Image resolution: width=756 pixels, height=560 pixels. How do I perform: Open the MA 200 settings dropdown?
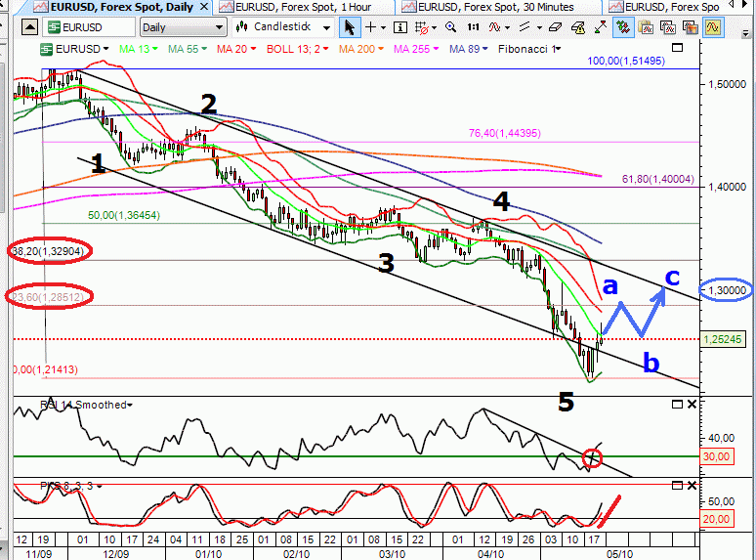[x=380, y=49]
